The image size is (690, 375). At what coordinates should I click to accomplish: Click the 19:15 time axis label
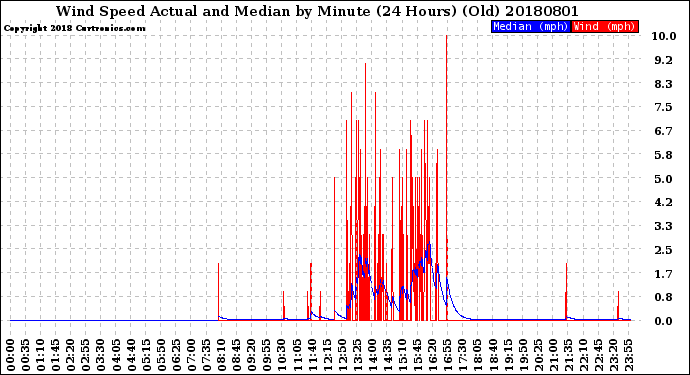click(507, 355)
